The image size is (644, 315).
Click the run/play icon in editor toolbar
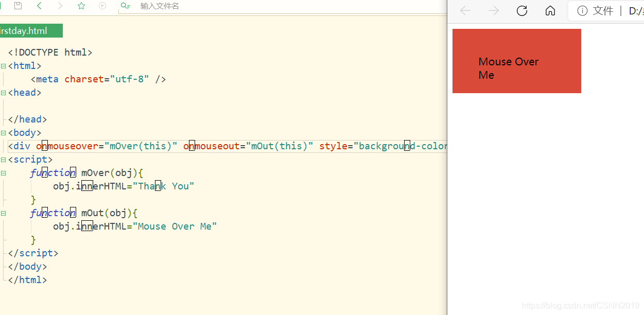[102, 6]
